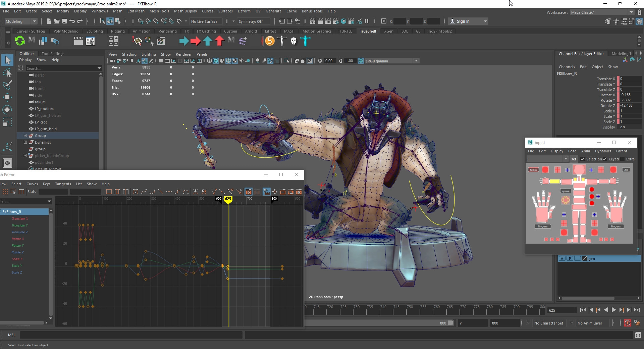Viewport: 644px width, 349px height.
Task: Select the Rotate tool in the toolbox
Action: (x=7, y=110)
